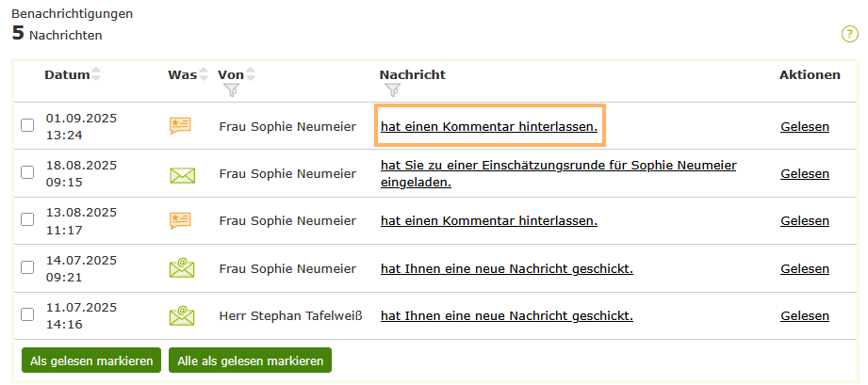The height and width of the screenshot is (385, 868).
Task: Click comment icon for 01.09.2025 notification
Action: (x=180, y=126)
